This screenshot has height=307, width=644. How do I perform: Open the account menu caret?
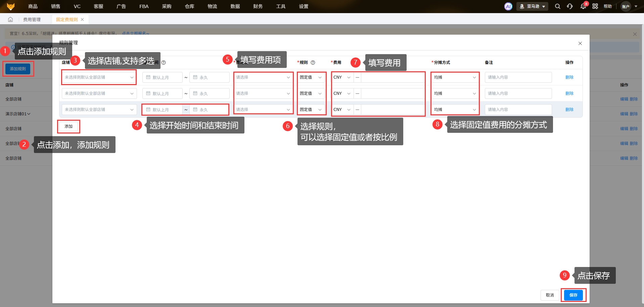tap(636, 6)
